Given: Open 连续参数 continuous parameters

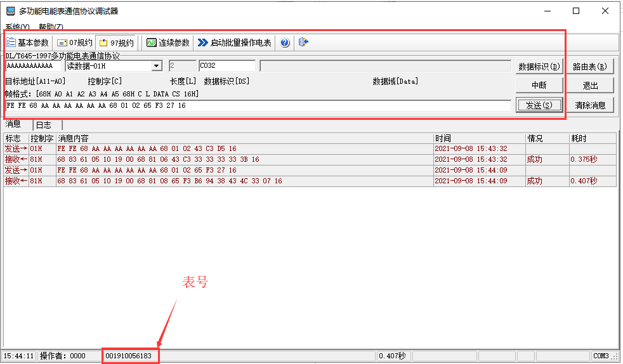Looking at the screenshot, I should (168, 42).
